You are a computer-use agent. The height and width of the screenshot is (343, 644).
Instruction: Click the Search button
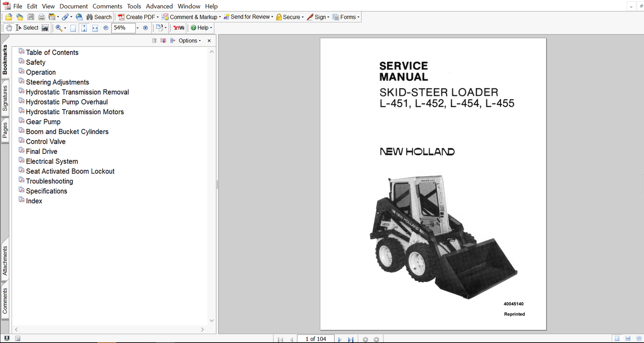[99, 17]
